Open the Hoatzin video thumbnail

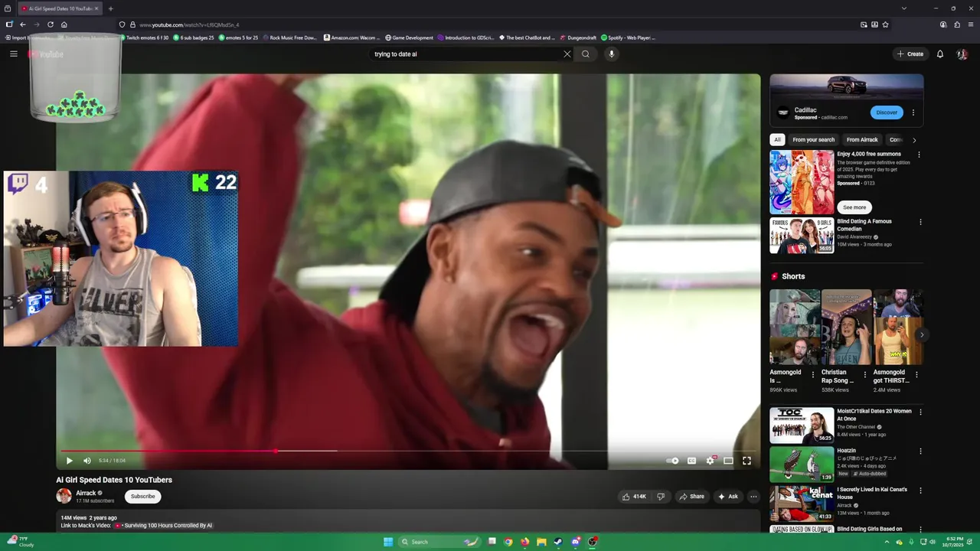click(802, 465)
